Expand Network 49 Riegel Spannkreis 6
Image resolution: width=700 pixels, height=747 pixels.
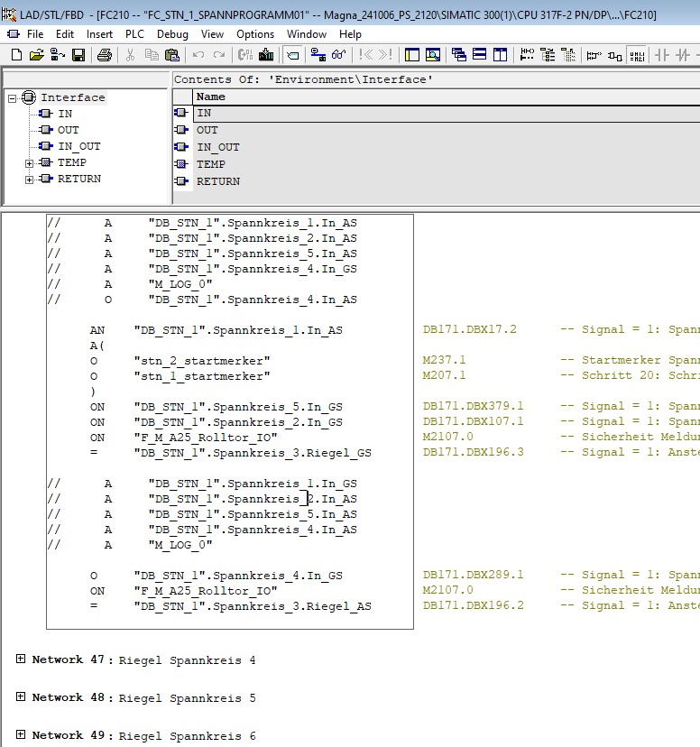(x=21, y=735)
